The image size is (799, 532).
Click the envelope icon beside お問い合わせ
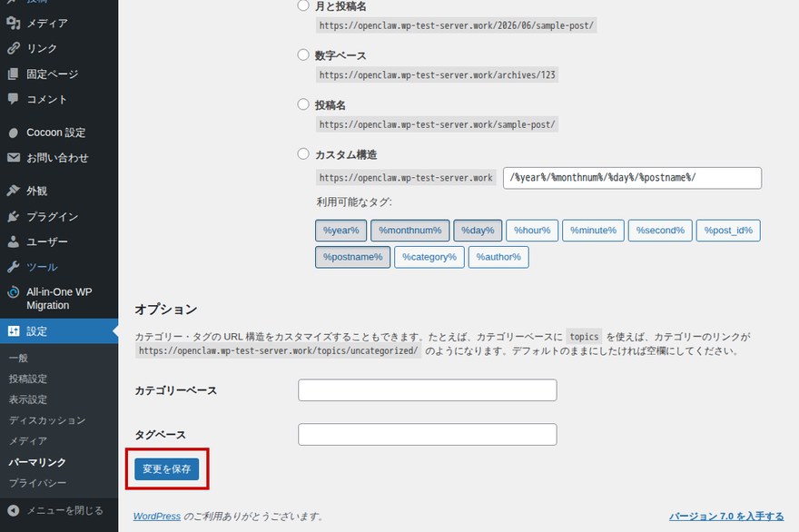[14, 157]
